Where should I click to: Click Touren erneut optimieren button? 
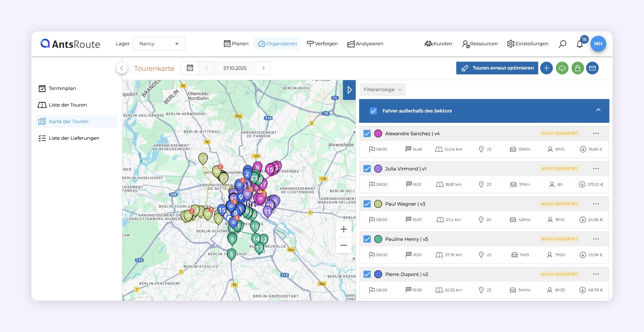point(497,68)
